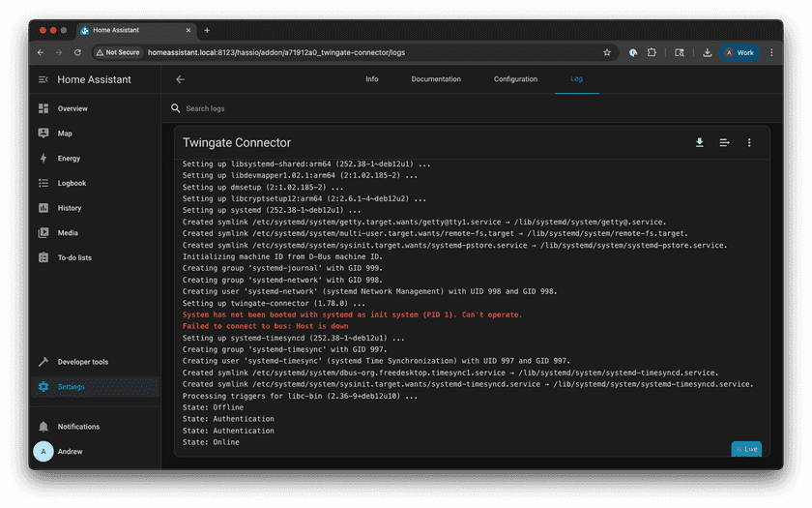Open To-do lists

[74, 257]
